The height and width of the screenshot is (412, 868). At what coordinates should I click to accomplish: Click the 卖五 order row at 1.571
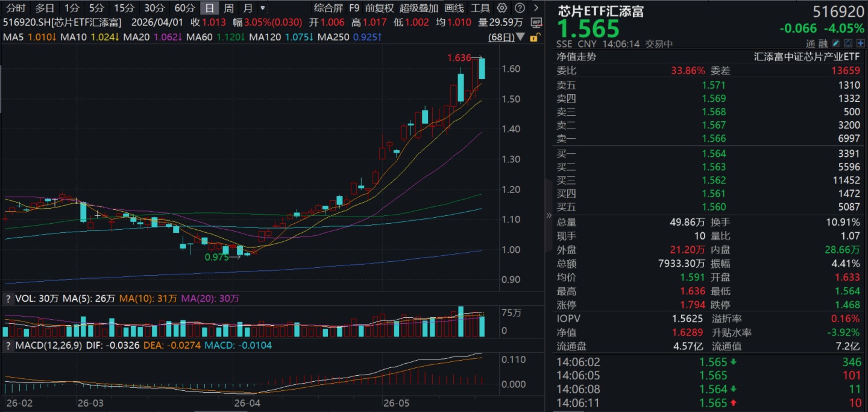(x=708, y=85)
